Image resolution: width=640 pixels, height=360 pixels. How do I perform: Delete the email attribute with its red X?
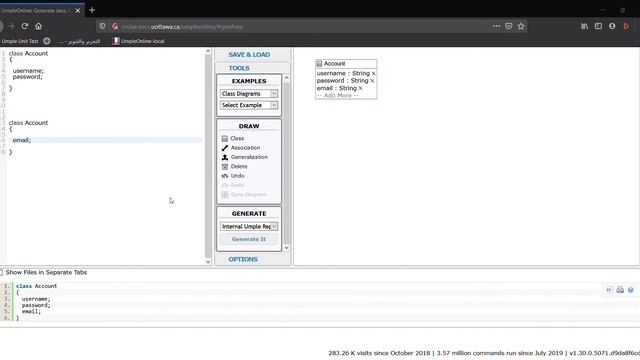pyautogui.click(x=360, y=88)
